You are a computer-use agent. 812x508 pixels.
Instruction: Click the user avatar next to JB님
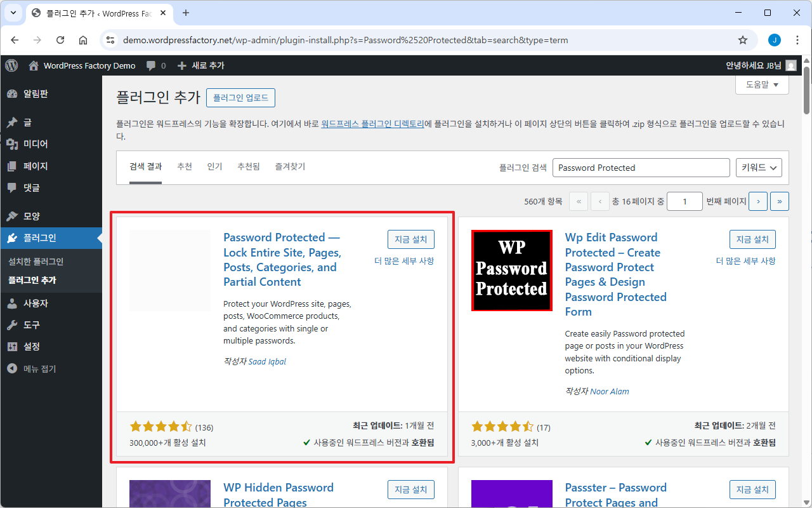pos(790,65)
